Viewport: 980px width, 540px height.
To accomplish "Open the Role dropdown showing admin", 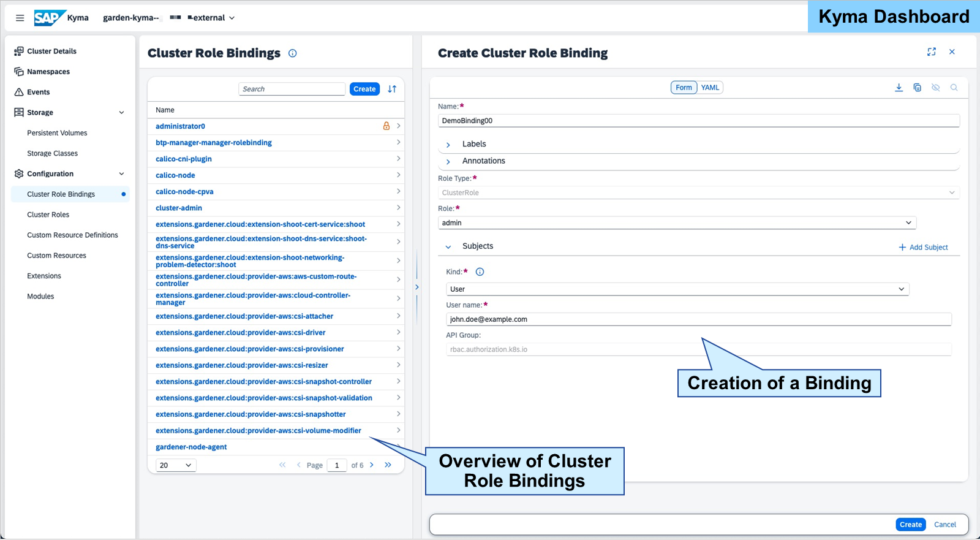I will [677, 223].
